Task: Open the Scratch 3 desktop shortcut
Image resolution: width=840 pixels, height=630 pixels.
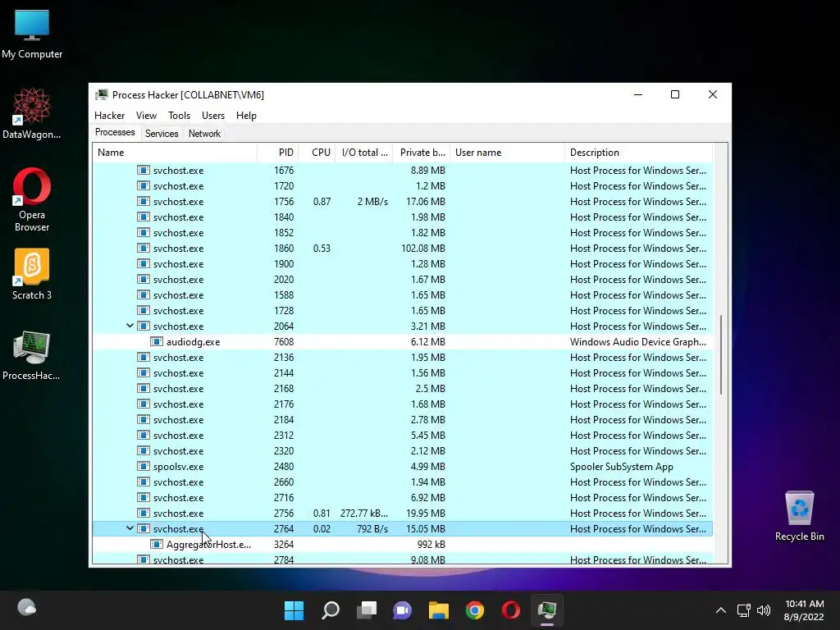Action: pos(32,274)
